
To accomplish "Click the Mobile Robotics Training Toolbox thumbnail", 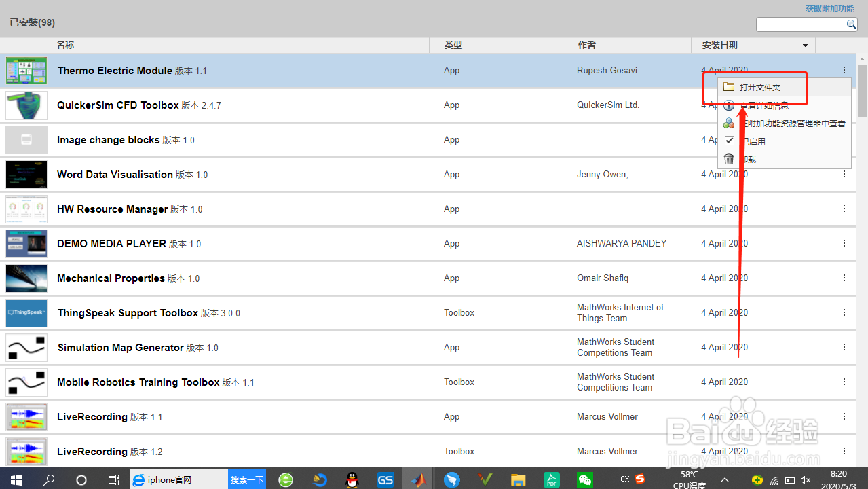I will [x=26, y=382].
